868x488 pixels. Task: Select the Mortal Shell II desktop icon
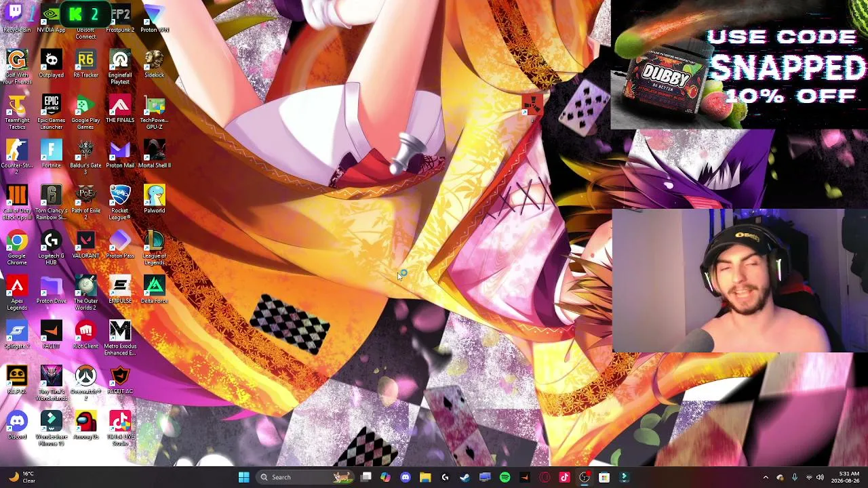tap(155, 155)
